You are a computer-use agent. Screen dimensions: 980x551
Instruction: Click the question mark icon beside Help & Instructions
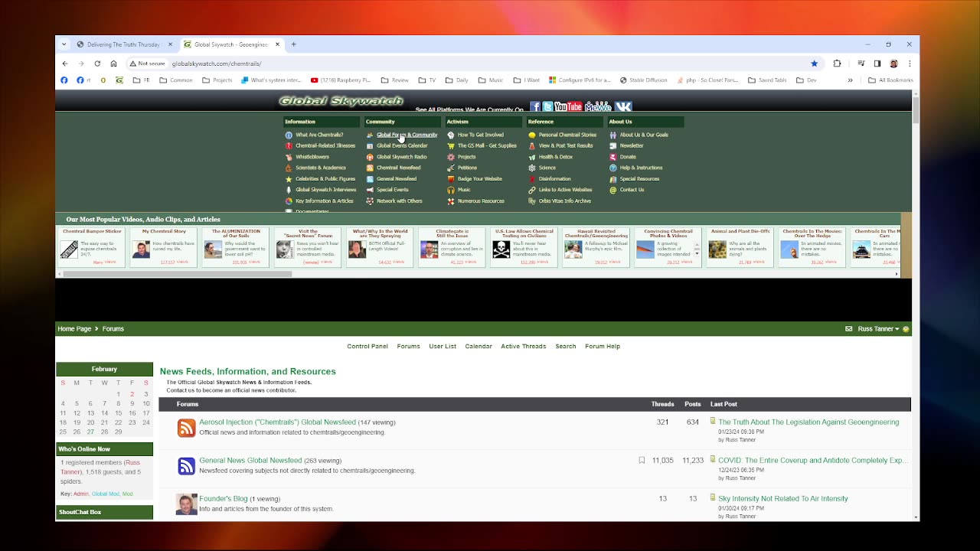coord(613,168)
